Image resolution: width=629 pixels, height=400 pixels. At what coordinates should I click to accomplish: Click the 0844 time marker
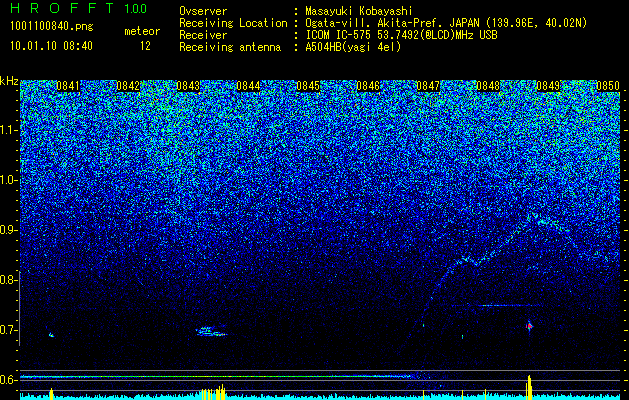point(248,86)
